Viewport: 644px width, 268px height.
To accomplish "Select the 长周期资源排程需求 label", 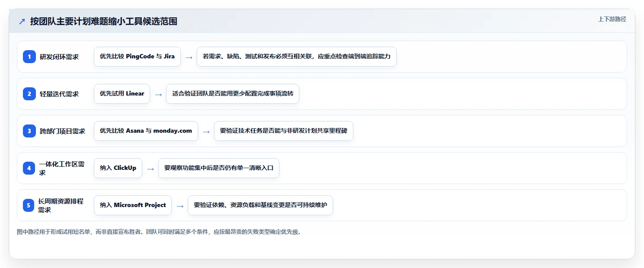I will tap(61, 205).
